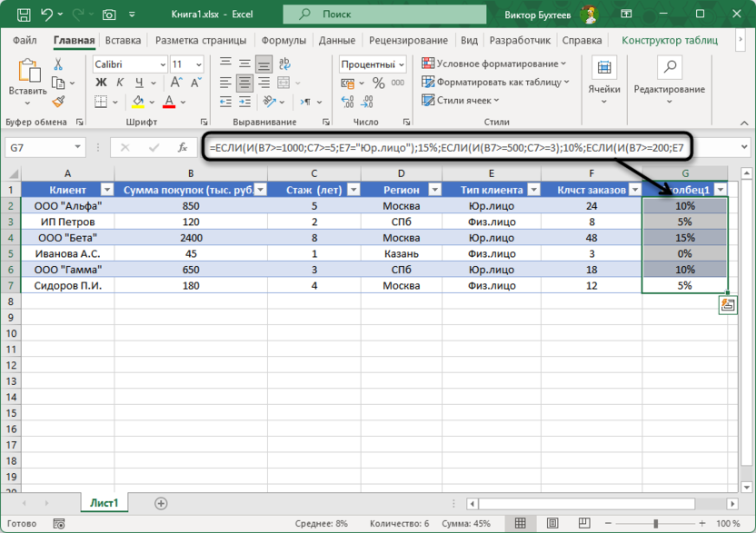Click the Save icon in title bar
This screenshot has height=533, width=756.
[23, 15]
